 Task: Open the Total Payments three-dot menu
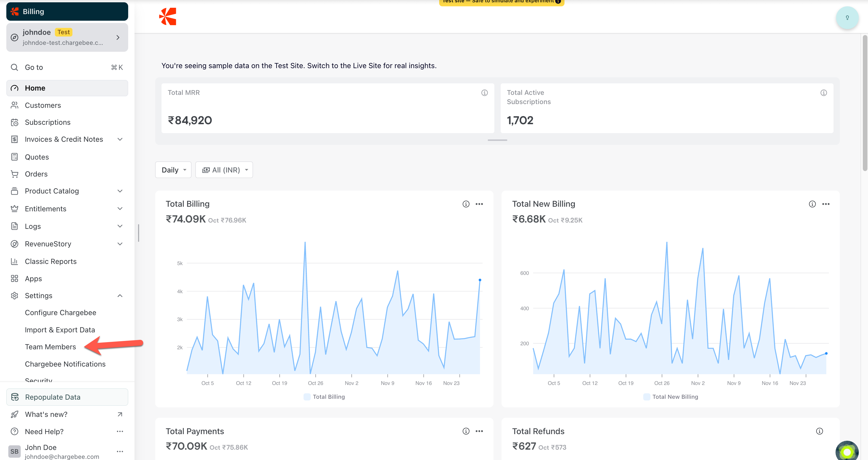point(479,431)
